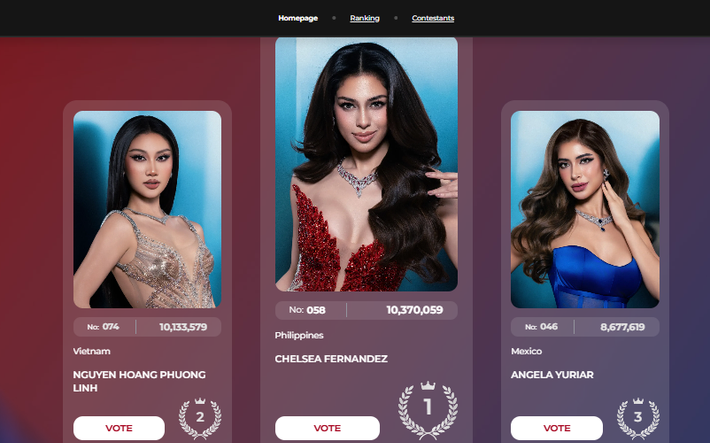Click the rank 1 laurel crown badge
The image size is (710, 443).
coord(427,409)
